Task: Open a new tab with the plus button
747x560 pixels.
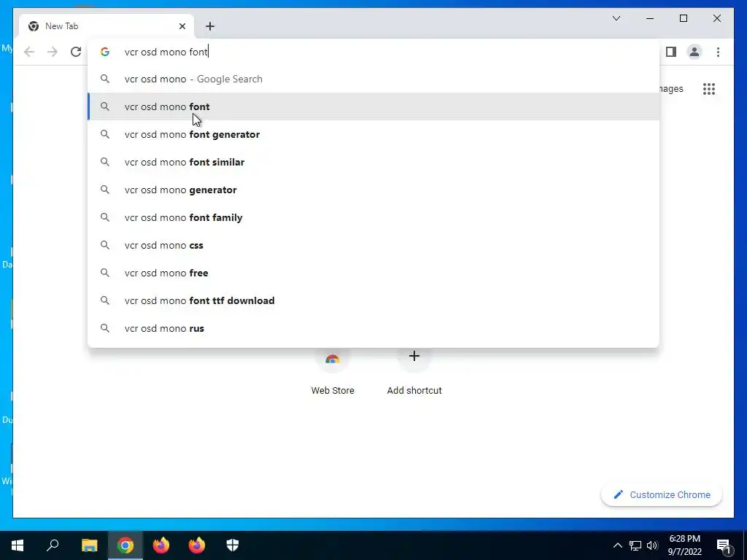Action: click(210, 26)
